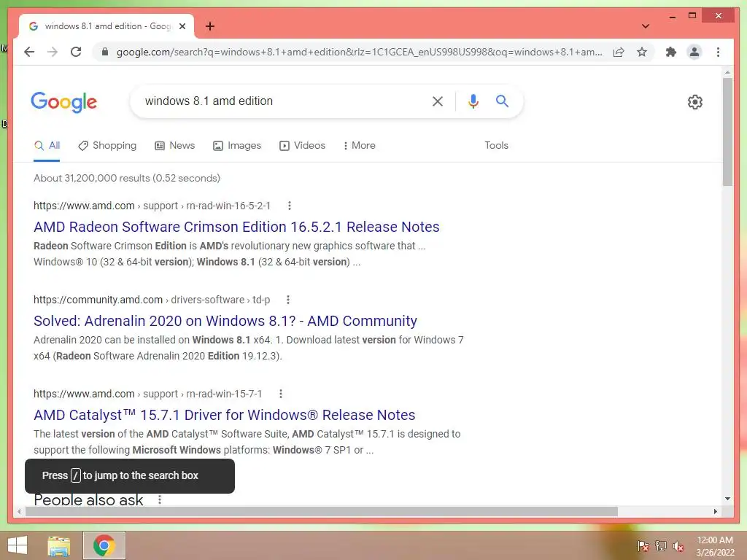
Task: Open the Windows Start button
Action: pyautogui.click(x=18, y=545)
